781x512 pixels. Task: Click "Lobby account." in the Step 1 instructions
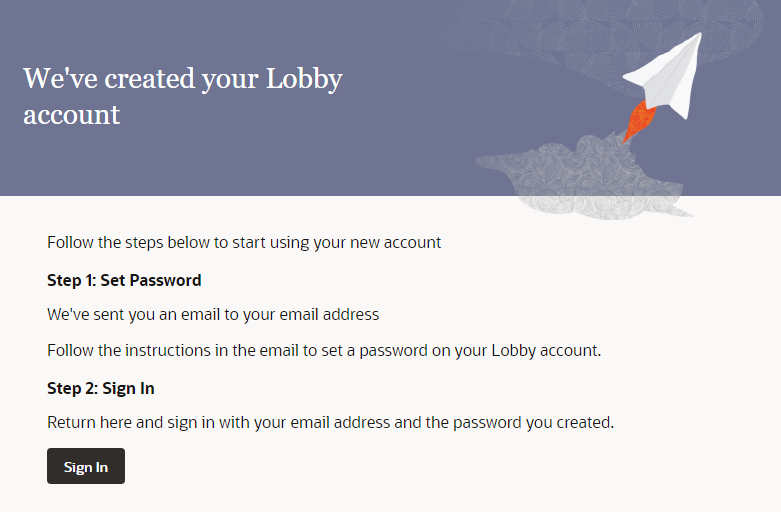click(x=546, y=351)
